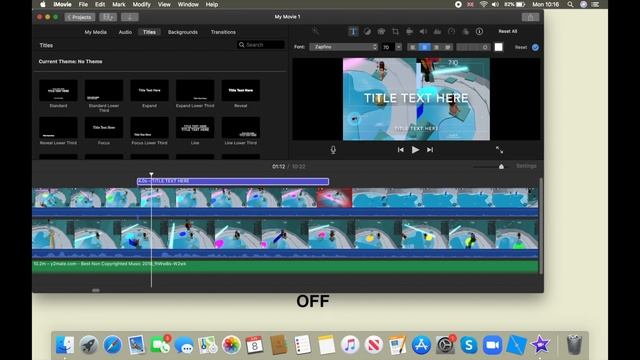Switch to the Transitions tab

(223, 32)
